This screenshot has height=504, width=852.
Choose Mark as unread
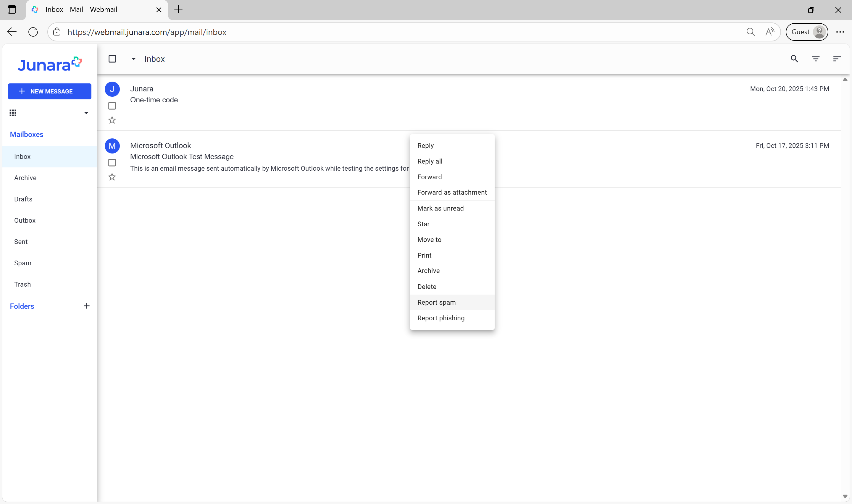tap(452, 208)
